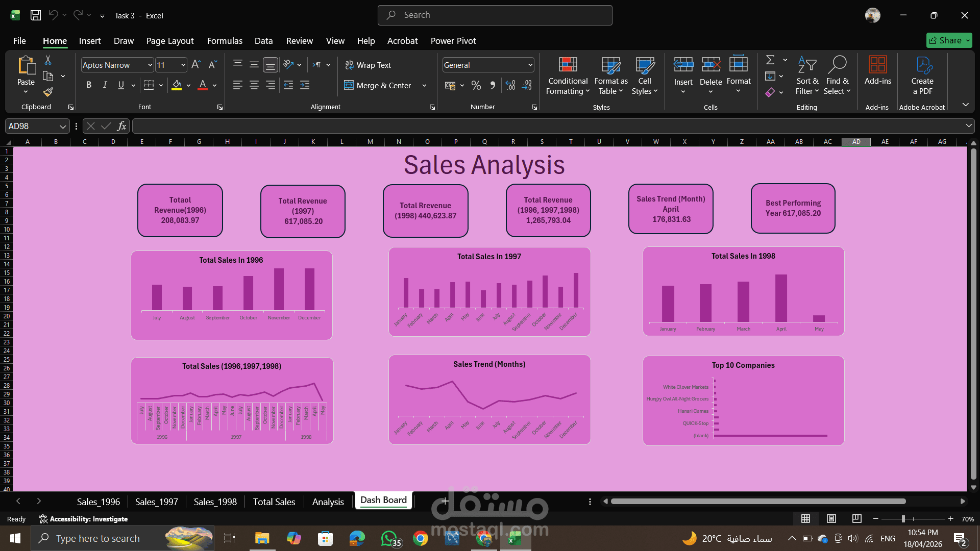The height and width of the screenshot is (551, 980).
Task: Click the Search box in the title bar
Action: point(495,15)
